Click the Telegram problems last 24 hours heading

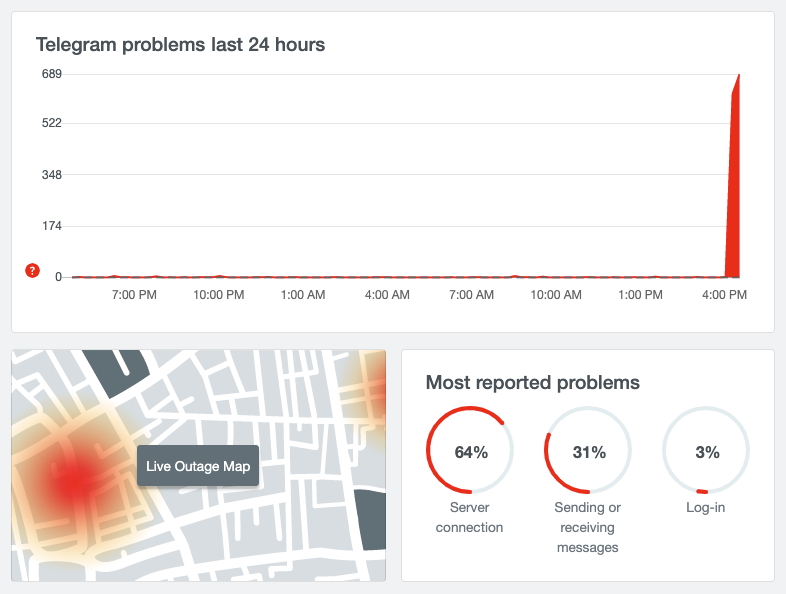coord(180,45)
